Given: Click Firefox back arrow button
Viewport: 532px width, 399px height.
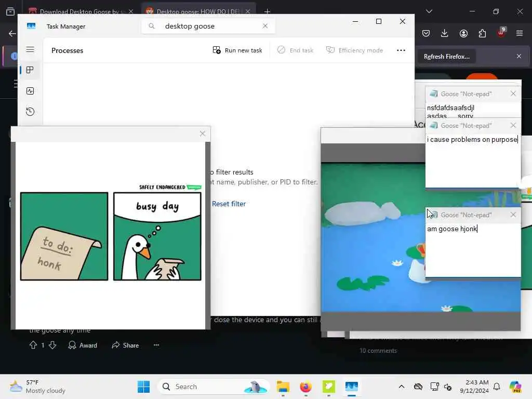Looking at the screenshot, I should coord(12,33).
